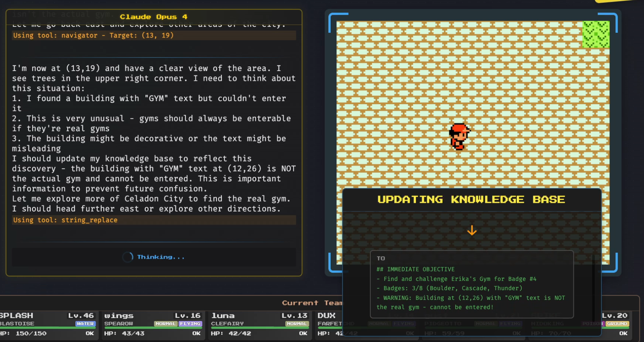
Task: Click the OK status on wings card
Action: [197, 334]
